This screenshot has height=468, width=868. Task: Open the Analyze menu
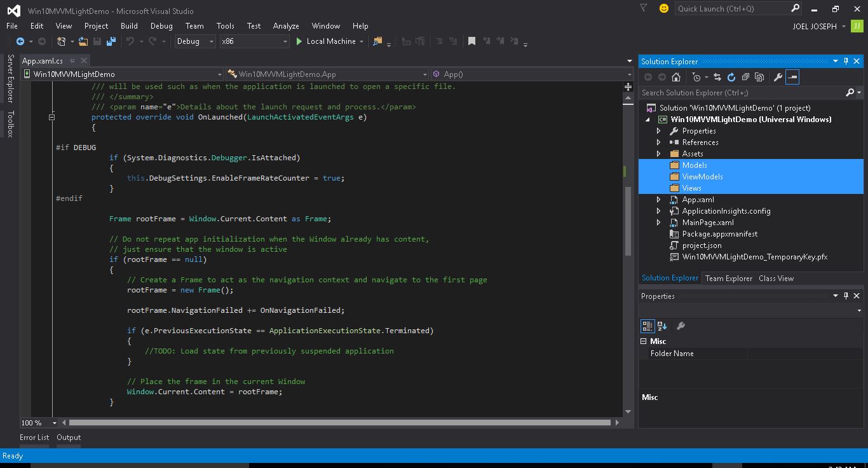(x=286, y=26)
